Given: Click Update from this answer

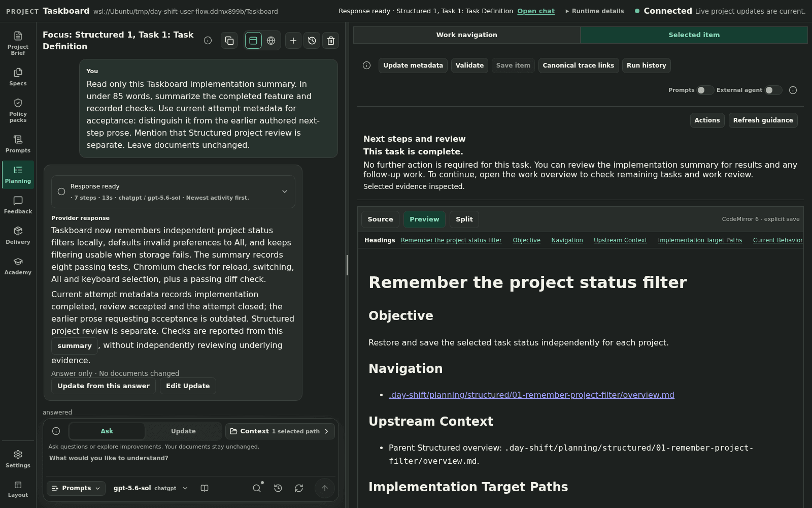Looking at the screenshot, I should (104, 386).
